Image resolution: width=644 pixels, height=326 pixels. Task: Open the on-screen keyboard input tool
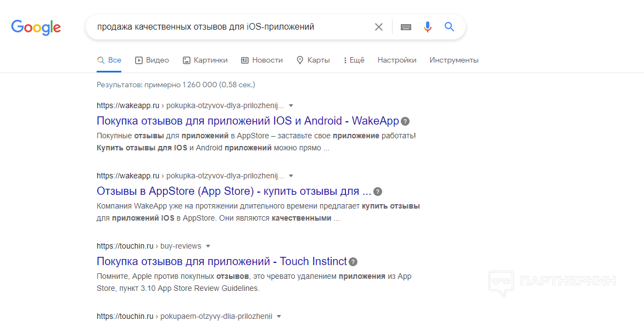tap(406, 27)
